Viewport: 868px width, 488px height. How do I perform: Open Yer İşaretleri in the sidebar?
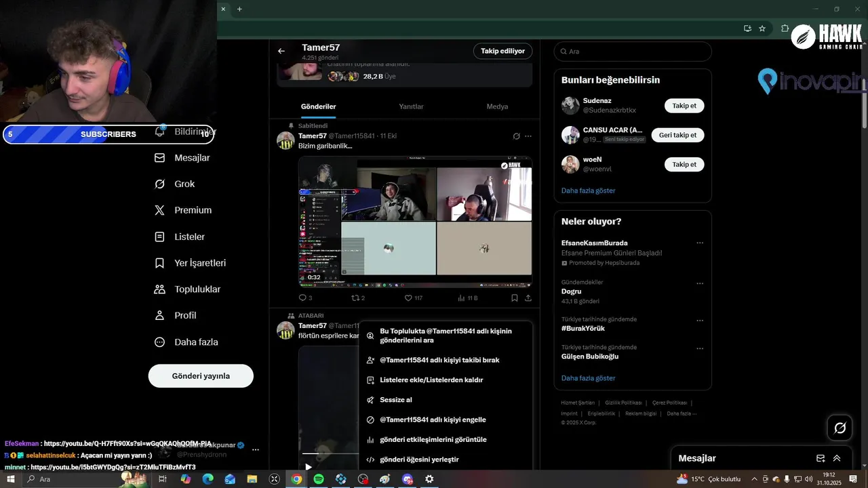(190, 263)
